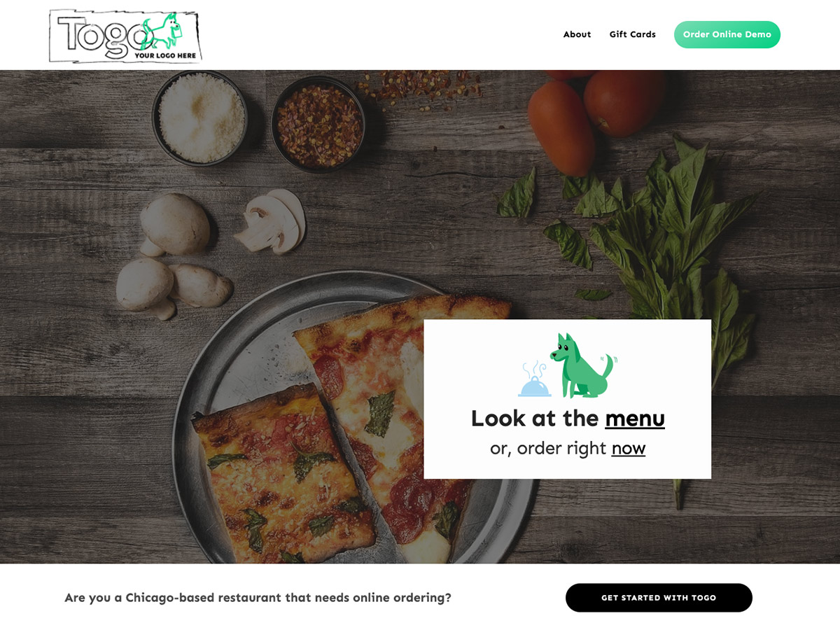Screen dimensions: 840x630
Task: Click the "or, order right" text
Action: coord(548,449)
